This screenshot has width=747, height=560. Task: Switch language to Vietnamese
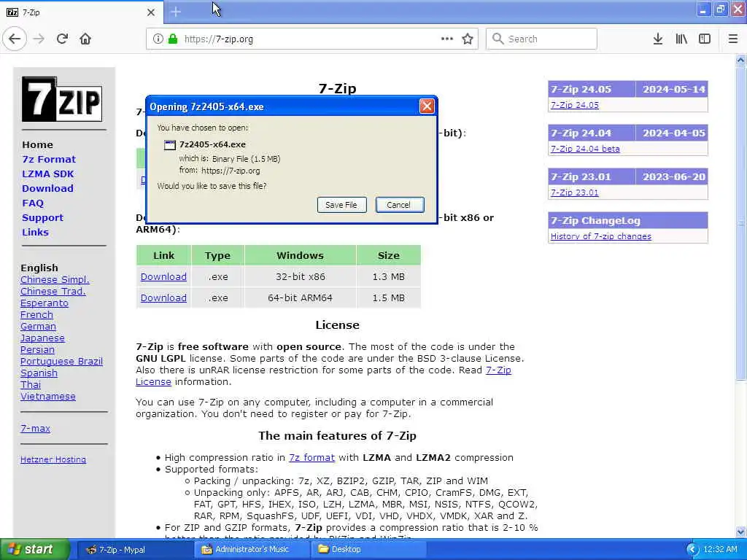click(47, 396)
